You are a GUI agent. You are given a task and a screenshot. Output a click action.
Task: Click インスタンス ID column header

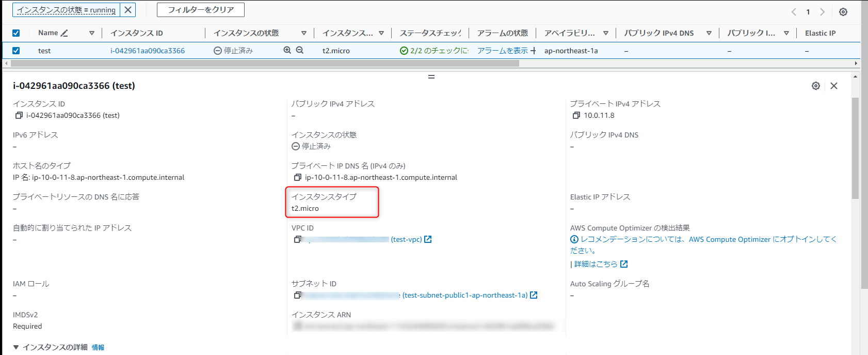pyautogui.click(x=137, y=33)
